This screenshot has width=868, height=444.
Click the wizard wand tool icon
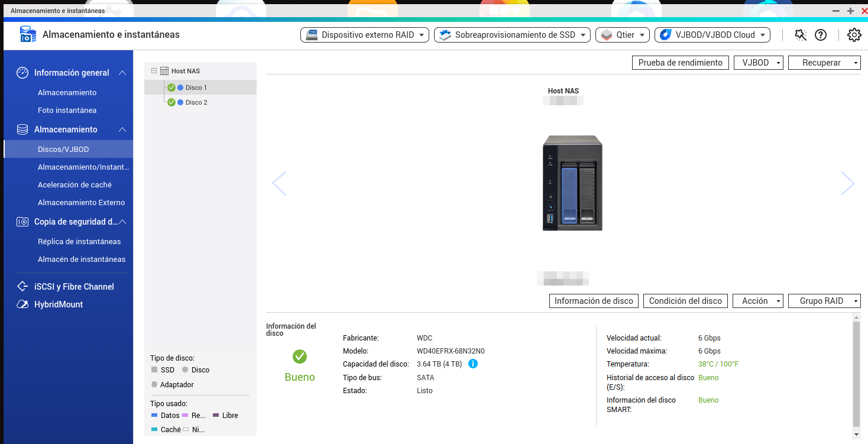coord(801,35)
